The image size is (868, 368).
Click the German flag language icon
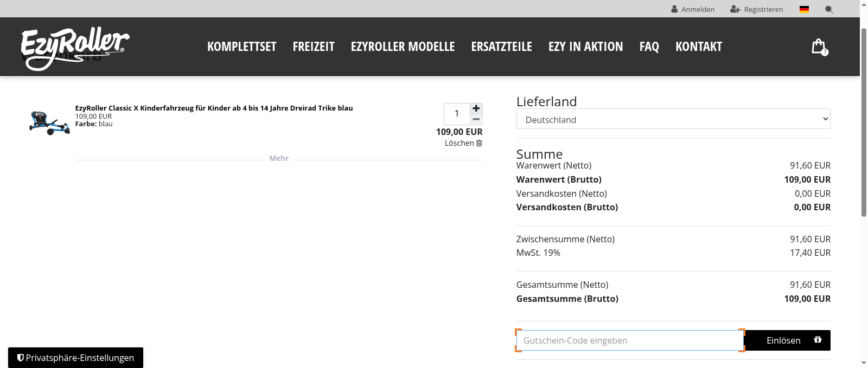click(x=804, y=9)
